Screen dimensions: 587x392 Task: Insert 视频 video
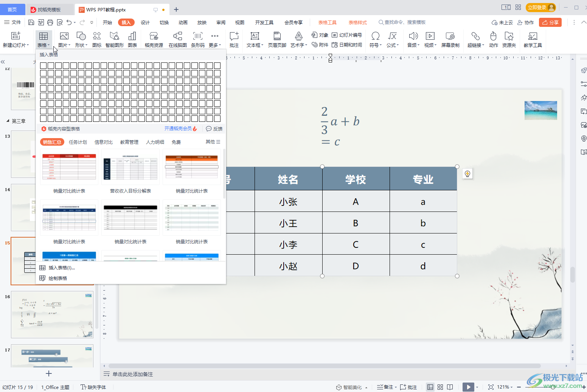pos(430,39)
